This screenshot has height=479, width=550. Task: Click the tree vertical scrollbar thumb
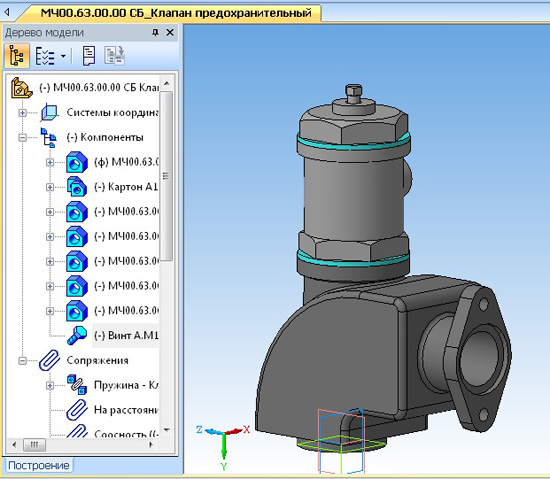167,176
